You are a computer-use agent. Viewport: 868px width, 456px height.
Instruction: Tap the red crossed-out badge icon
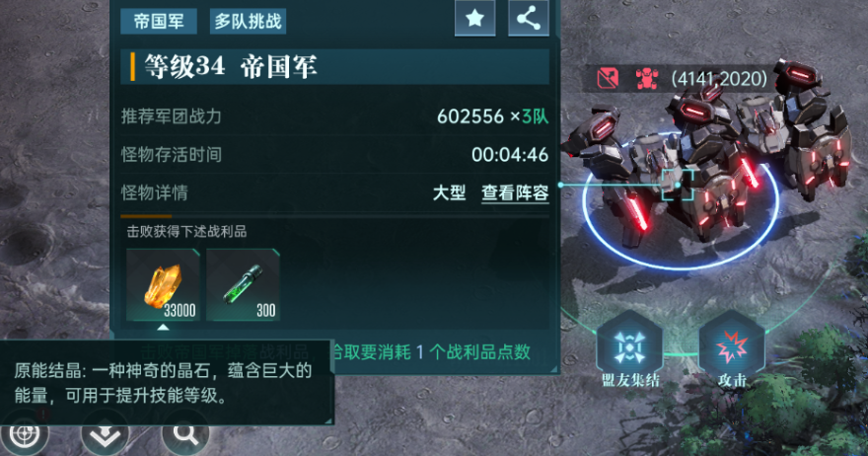tap(608, 79)
